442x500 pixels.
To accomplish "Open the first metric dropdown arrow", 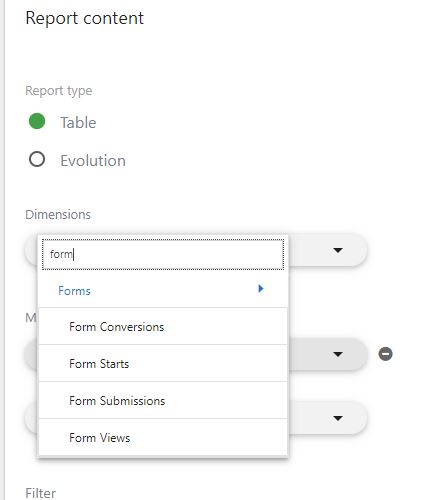I will [338, 354].
